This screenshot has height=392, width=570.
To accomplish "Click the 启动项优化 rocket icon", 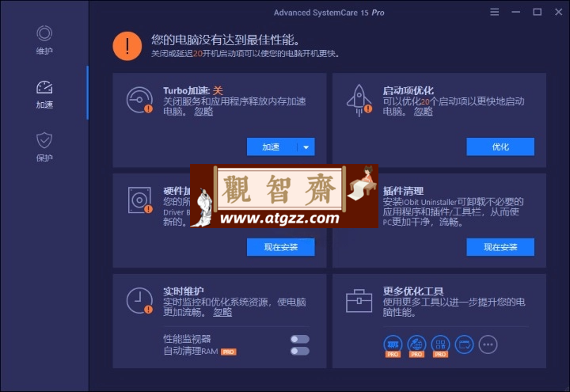I will 359,101.
